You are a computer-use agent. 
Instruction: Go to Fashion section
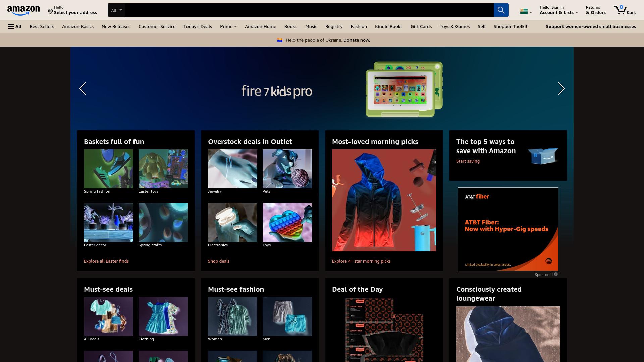click(x=359, y=26)
